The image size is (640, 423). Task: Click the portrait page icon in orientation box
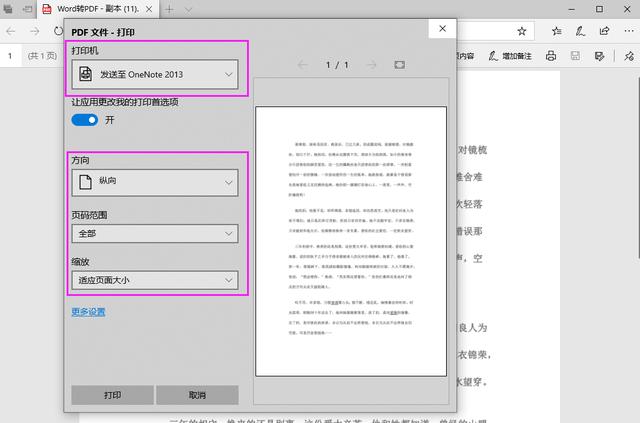point(85,182)
